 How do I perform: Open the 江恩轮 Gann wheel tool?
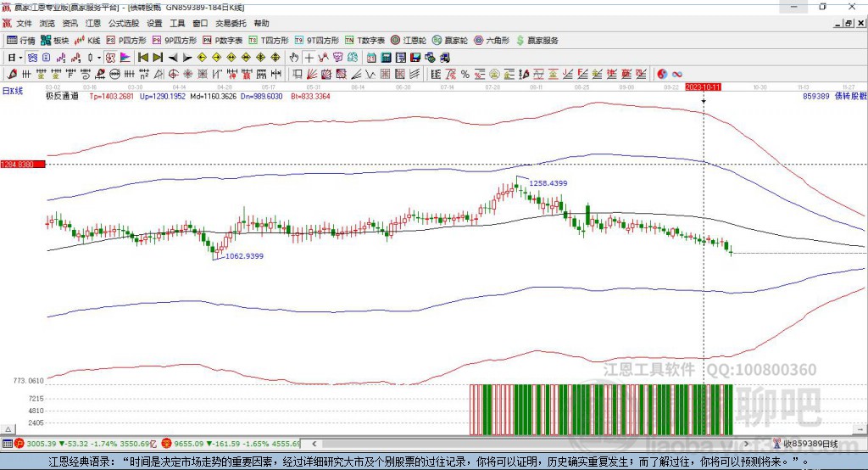pyautogui.click(x=409, y=41)
